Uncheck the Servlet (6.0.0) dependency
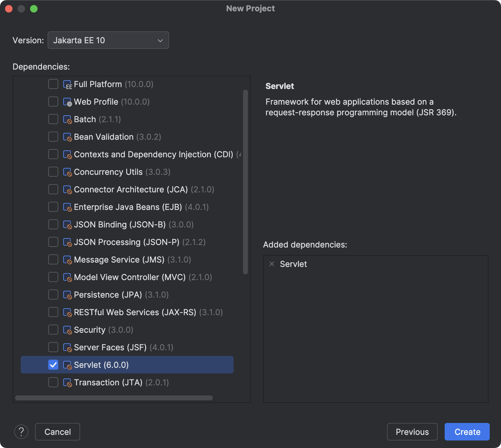 [53, 365]
